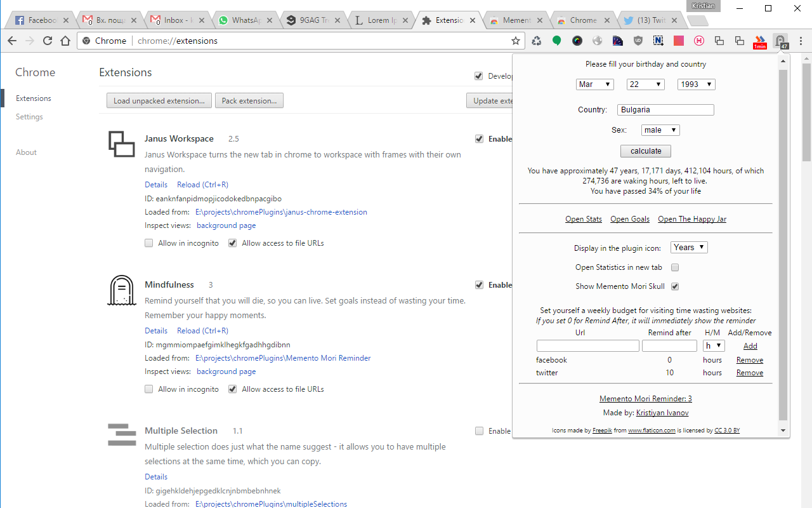Toggle Show Memento Mori Skull

[x=675, y=286]
